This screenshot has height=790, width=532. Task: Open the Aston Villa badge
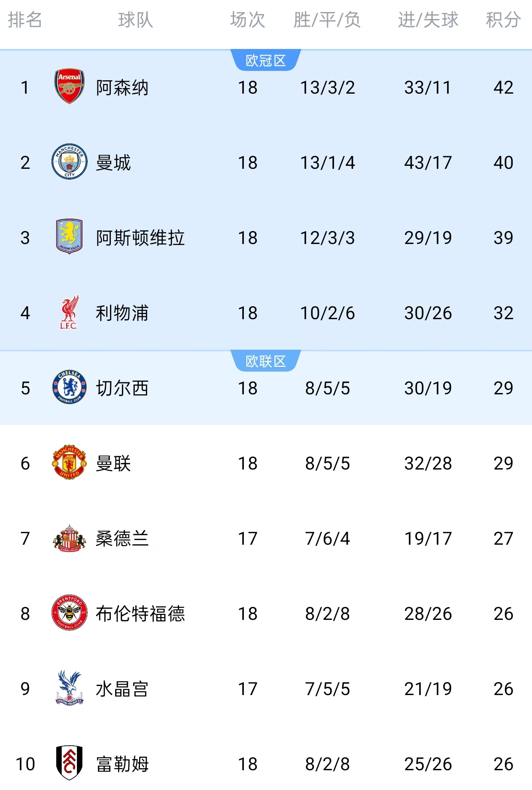click(x=69, y=237)
